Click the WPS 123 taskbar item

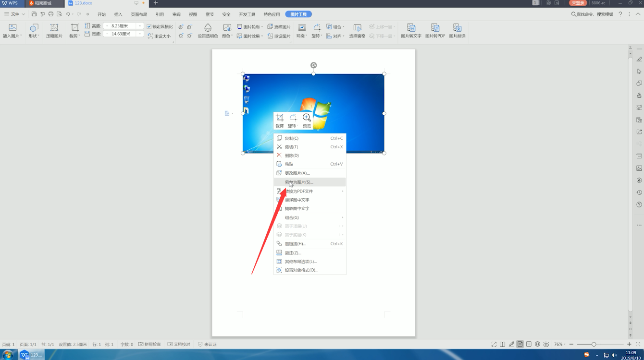[x=32, y=355]
